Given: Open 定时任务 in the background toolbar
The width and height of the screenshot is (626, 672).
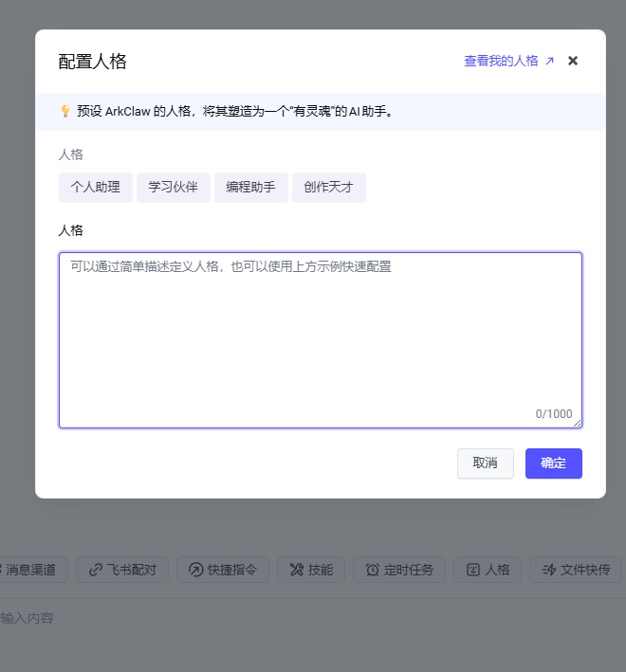Looking at the screenshot, I should click(x=399, y=570).
